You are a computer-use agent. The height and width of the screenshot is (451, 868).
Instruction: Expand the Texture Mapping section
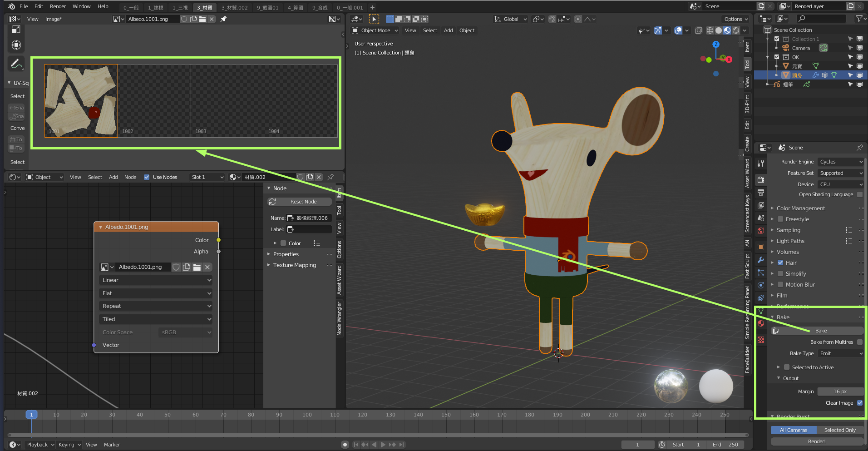coord(294,265)
